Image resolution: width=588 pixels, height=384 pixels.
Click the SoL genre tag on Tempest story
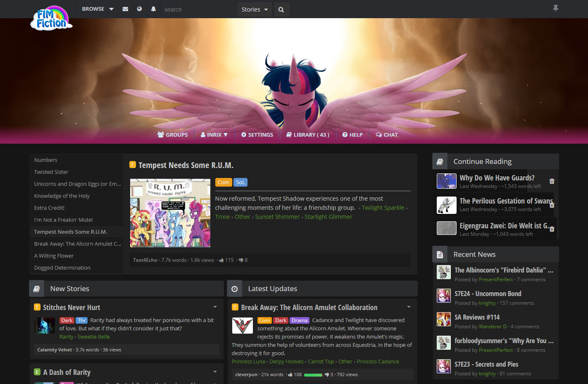240,182
